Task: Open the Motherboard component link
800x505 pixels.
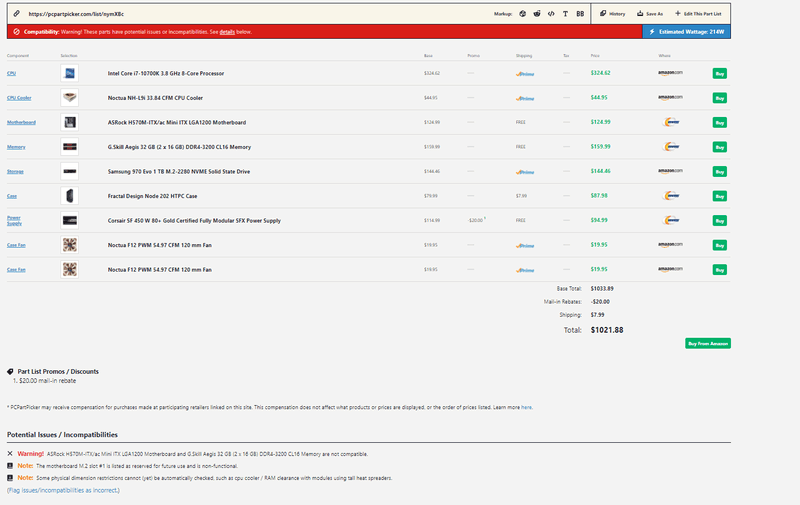Action: (21, 122)
